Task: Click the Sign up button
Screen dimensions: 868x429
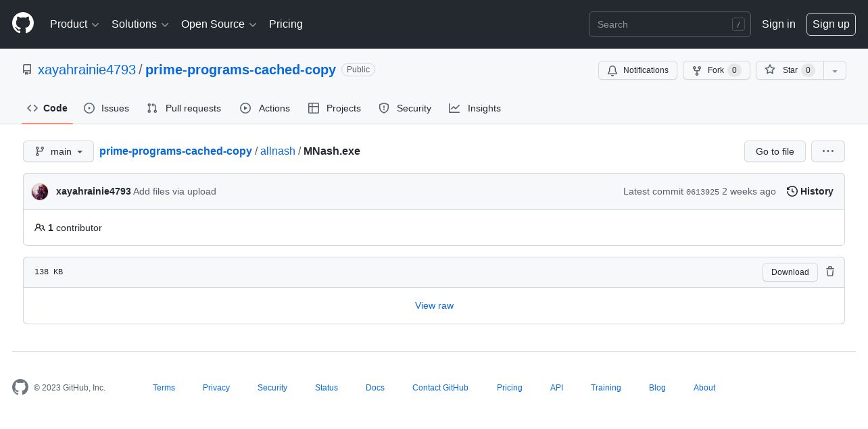Action: (x=831, y=24)
